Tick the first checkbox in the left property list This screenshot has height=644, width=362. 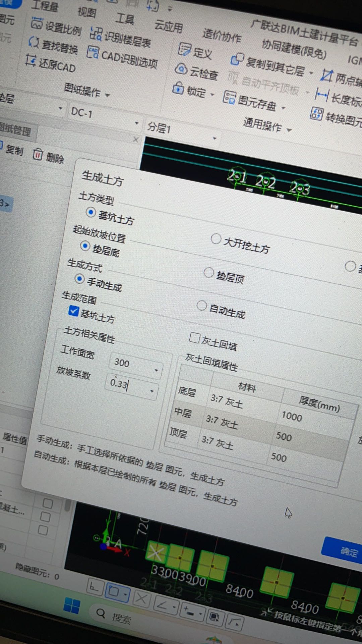[x=48, y=504]
